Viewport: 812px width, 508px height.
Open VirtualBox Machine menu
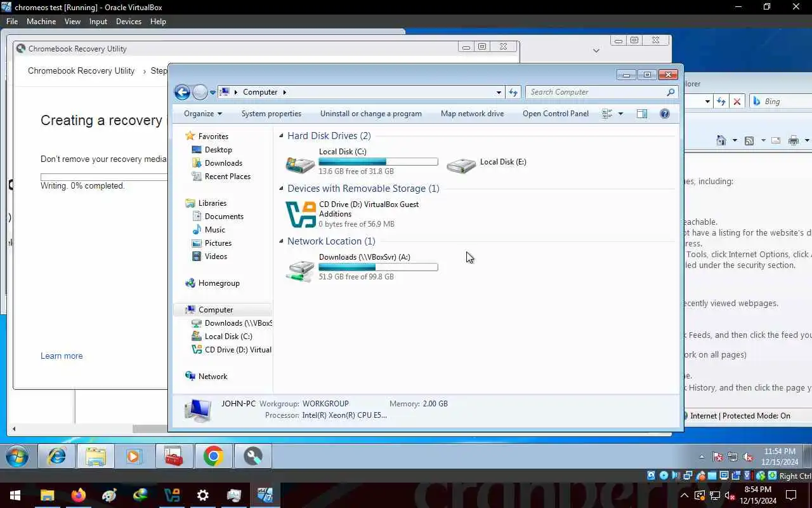pos(41,22)
